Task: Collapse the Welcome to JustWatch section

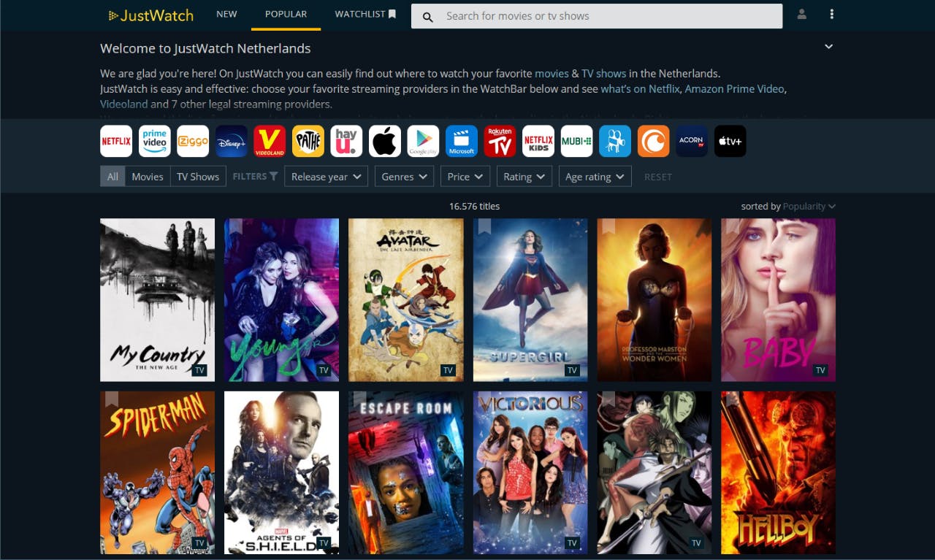Action: (x=828, y=47)
